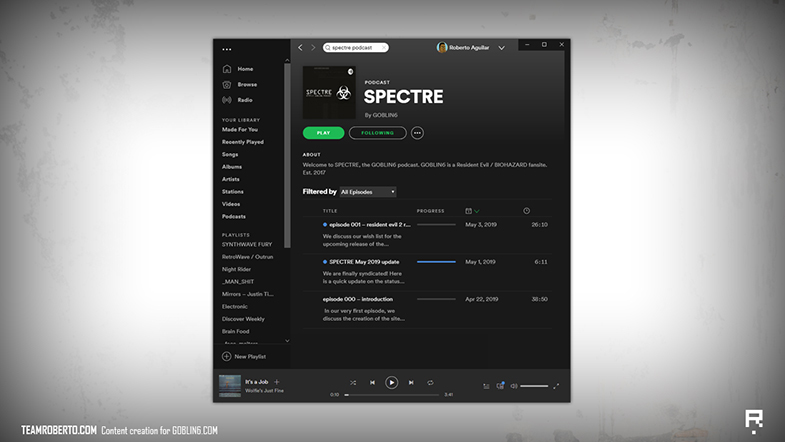Viewport: 785px width, 442px height.
Task: Open the Discover Weekly playlist
Action: (x=243, y=319)
